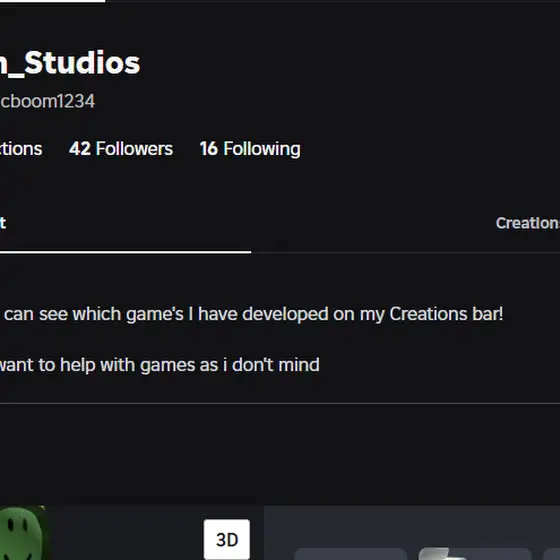Click the wearing items panel background

(x=412, y=525)
